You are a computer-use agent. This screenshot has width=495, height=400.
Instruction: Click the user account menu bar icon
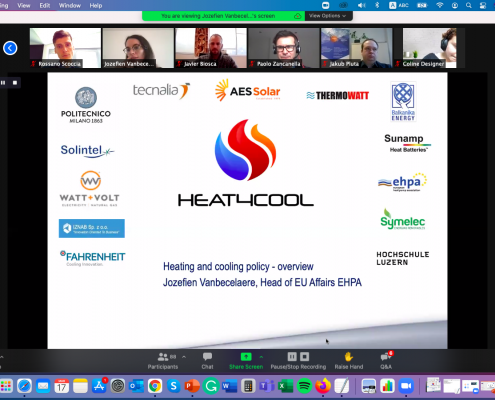coord(455,5)
